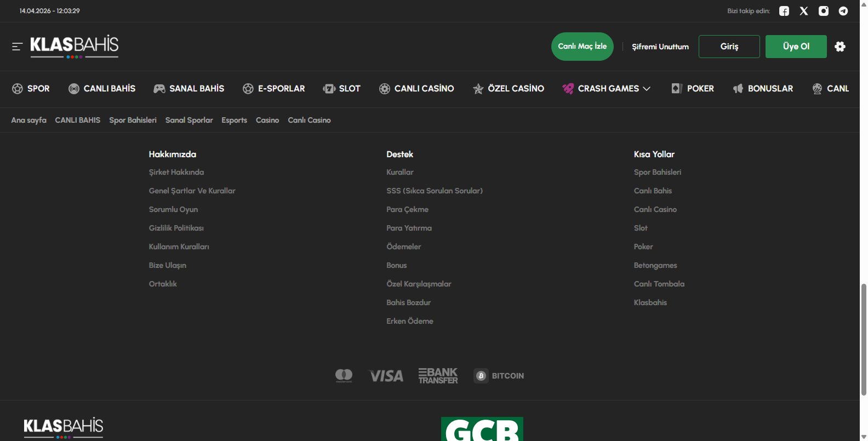The width and height of the screenshot is (868, 441).
Task: Click the slot machine icon beside SLOT
Action: 329,89
